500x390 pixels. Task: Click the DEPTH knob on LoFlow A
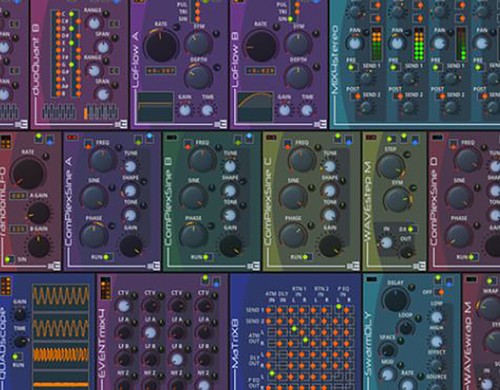[x=199, y=77]
